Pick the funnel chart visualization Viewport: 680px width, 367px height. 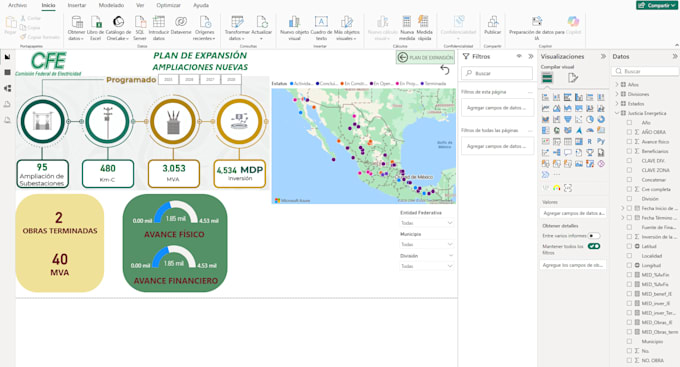click(x=568, y=119)
